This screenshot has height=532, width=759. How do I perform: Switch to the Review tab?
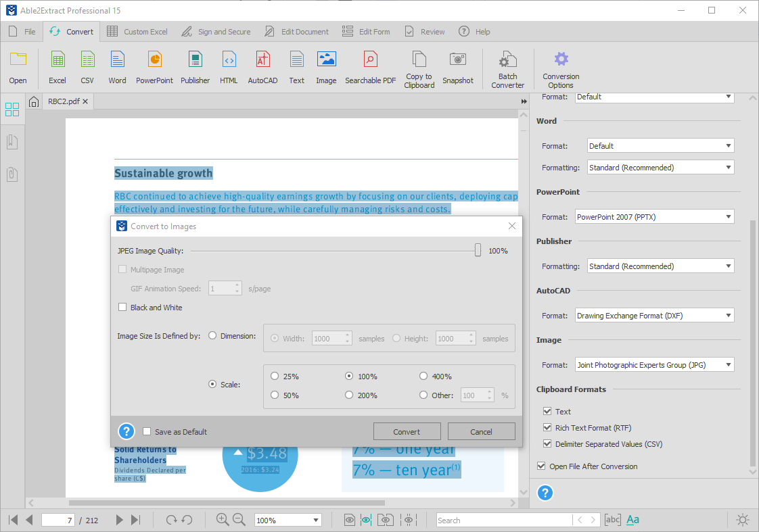pyautogui.click(x=425, y=32)
